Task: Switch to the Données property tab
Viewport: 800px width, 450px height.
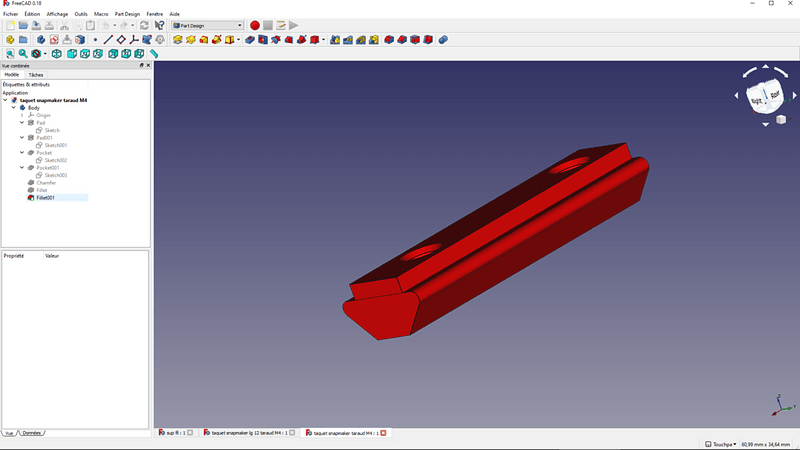Action: [32, 433]
